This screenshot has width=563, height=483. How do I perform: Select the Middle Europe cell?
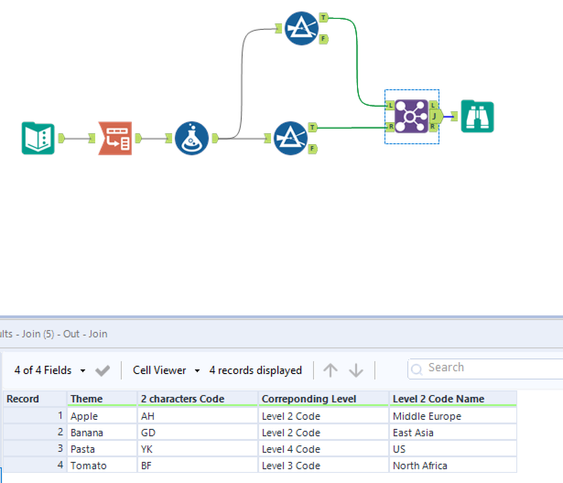pyautogui.click(x=453, y=416)
